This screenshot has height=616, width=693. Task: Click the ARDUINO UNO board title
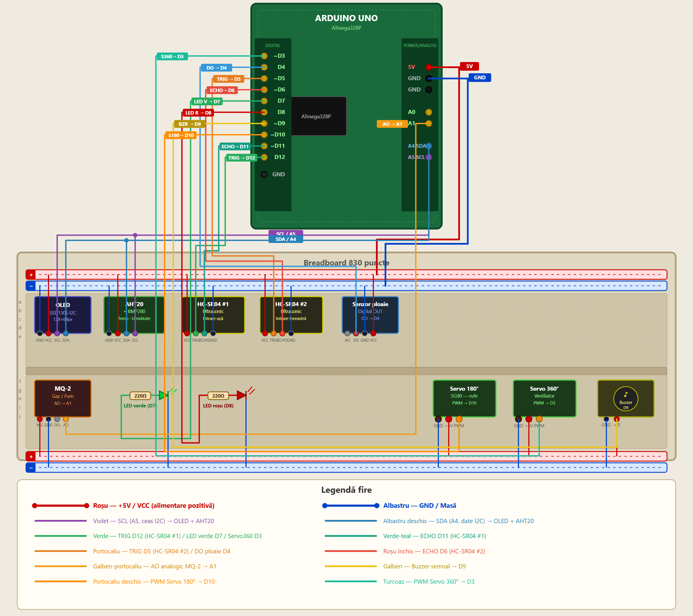click(x=346, y=18)
